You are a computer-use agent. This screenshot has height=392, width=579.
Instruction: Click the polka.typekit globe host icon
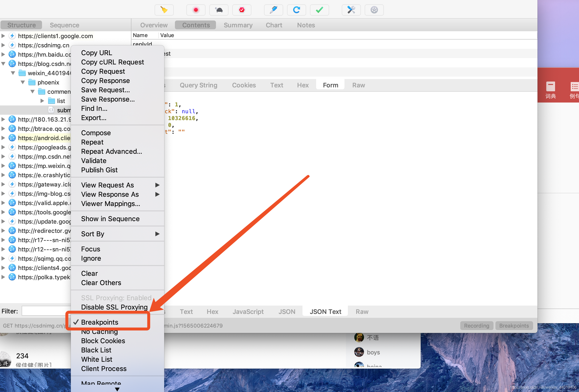(x=12, y=277)
